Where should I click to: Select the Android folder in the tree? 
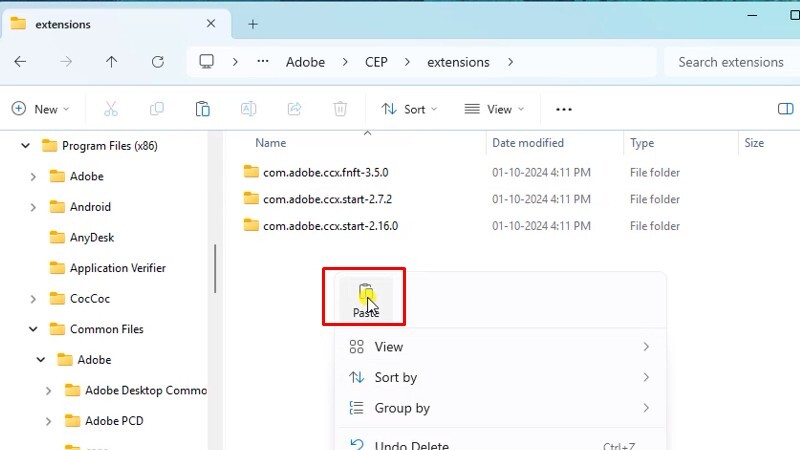tap(90, 207)
